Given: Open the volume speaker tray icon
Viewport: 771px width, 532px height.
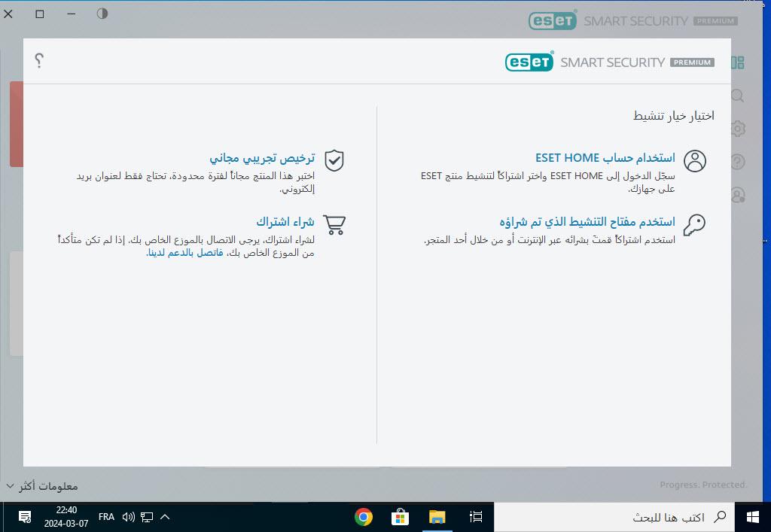Looking at the screenshot, I should (128, 517).
